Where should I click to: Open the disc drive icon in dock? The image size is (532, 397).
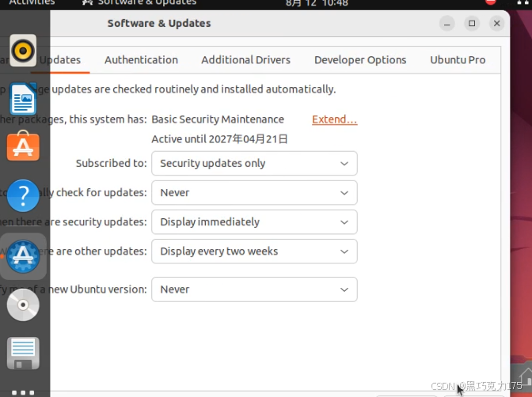[x=23, y=304]
